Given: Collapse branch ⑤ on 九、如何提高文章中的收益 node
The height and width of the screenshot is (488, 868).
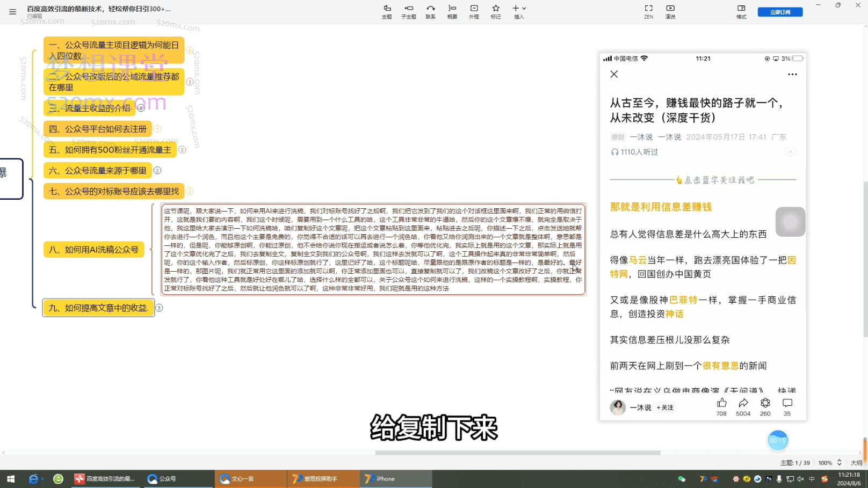Looking at the screenshot, I should 158,308.
